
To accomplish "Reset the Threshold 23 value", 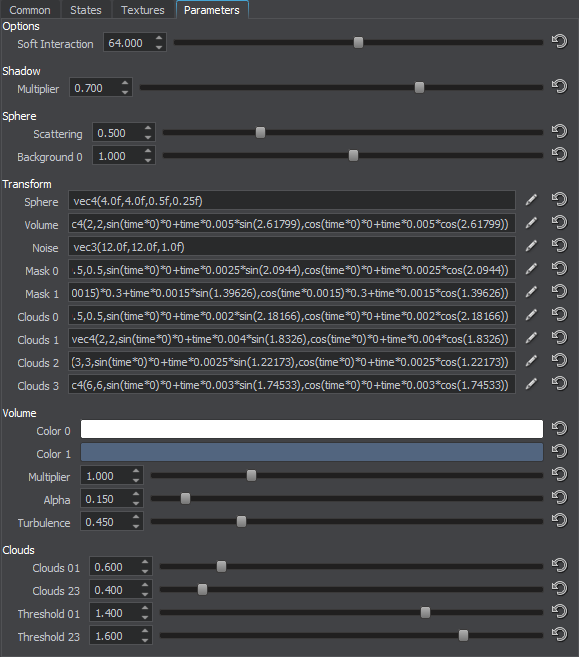I will [x=559, y=635].
